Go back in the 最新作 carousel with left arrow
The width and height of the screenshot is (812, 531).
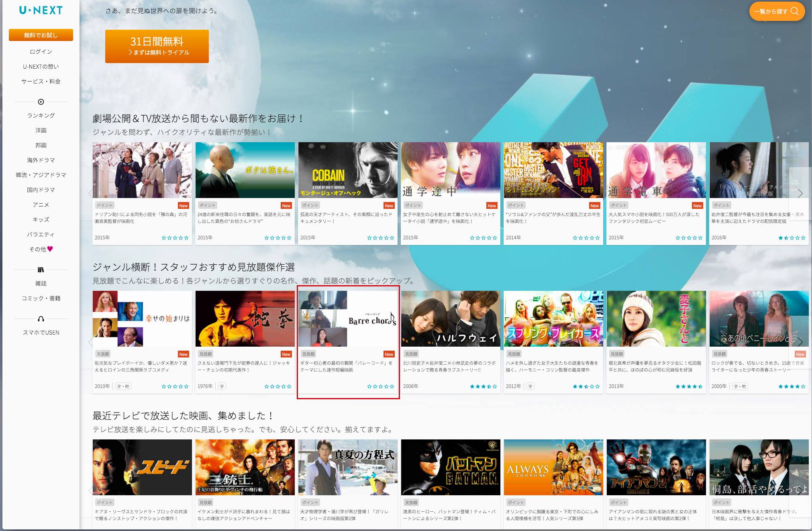point(90,193)
